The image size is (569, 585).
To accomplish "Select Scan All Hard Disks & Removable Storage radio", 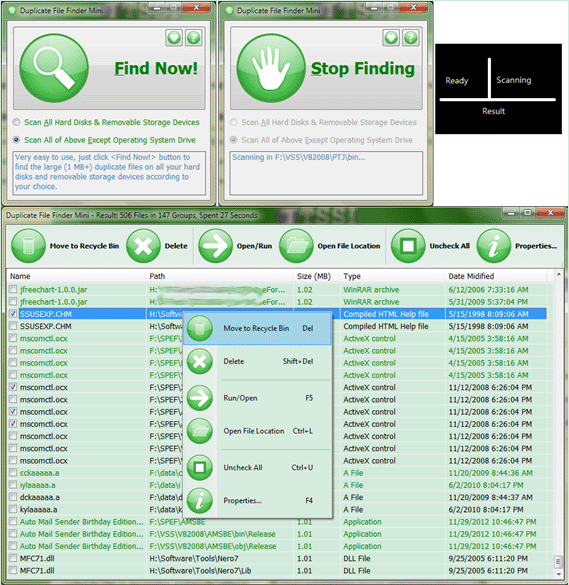I will 16,122.
